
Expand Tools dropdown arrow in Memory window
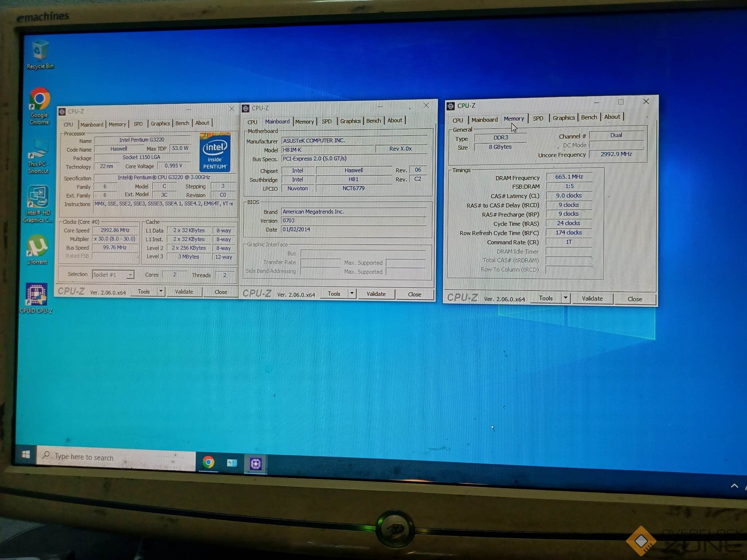(565, 298)
